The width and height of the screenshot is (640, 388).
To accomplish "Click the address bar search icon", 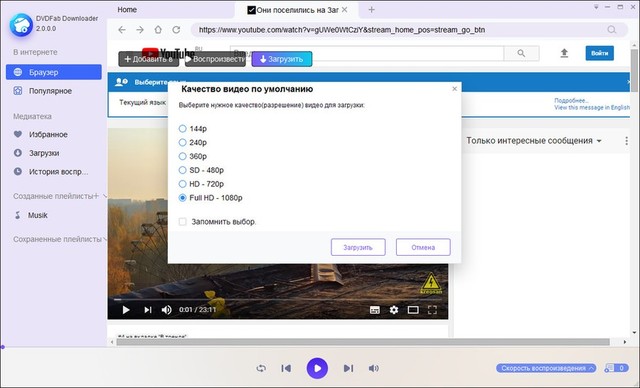I will (x=611, y=29).
